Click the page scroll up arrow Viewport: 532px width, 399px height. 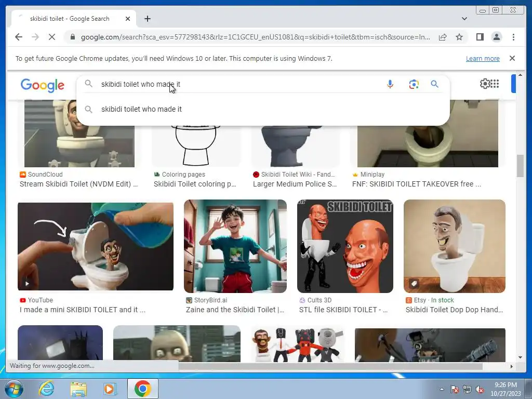click(520, 75)
